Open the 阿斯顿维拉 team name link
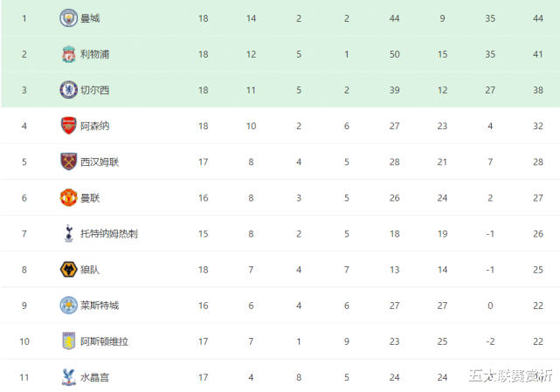The width and height of the screenshot is (560, 392). coord(104,341)
